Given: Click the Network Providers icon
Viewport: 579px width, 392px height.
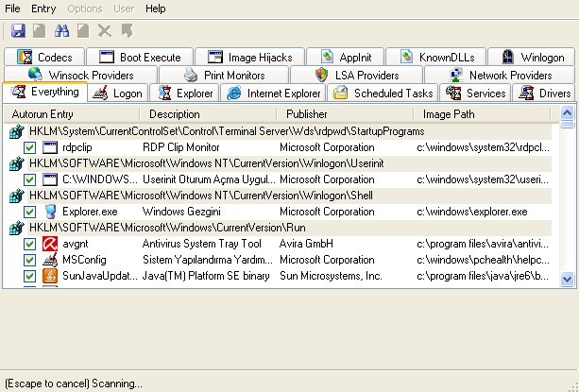Looking at the screenshot, I should [x=456, y=75].
